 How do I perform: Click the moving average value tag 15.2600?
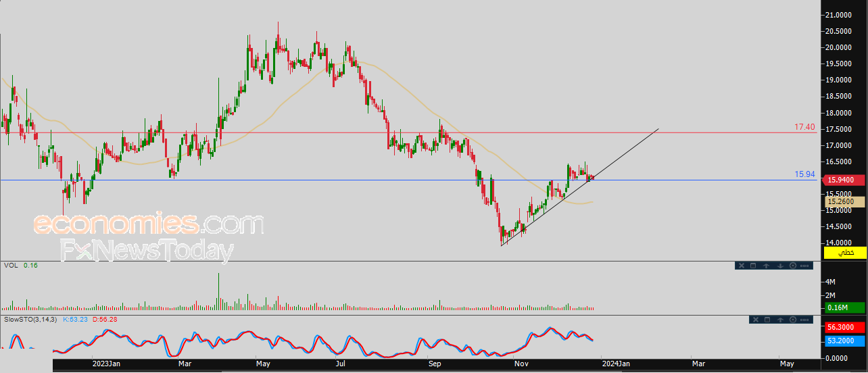click(x=845, y=201)
